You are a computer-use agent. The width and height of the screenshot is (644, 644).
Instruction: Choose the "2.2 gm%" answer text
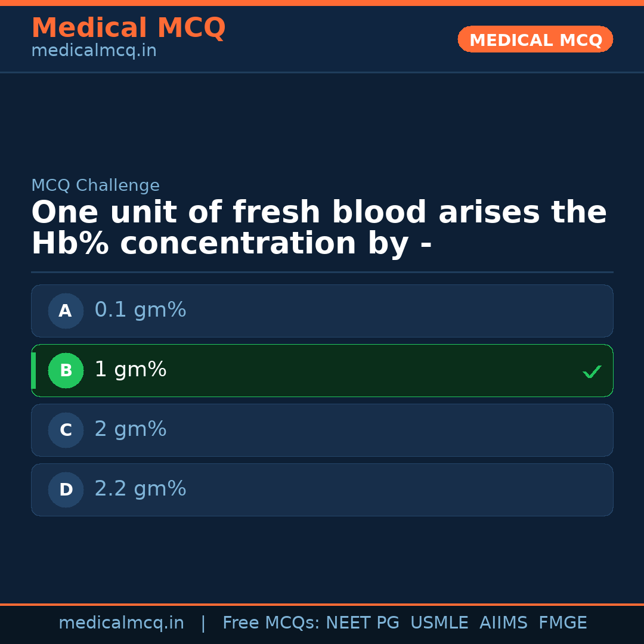pos(140,489)
